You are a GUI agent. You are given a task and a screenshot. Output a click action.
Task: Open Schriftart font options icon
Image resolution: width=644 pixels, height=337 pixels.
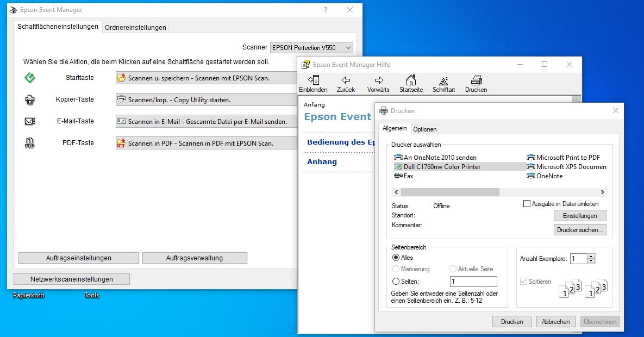[x=443, y=80]
